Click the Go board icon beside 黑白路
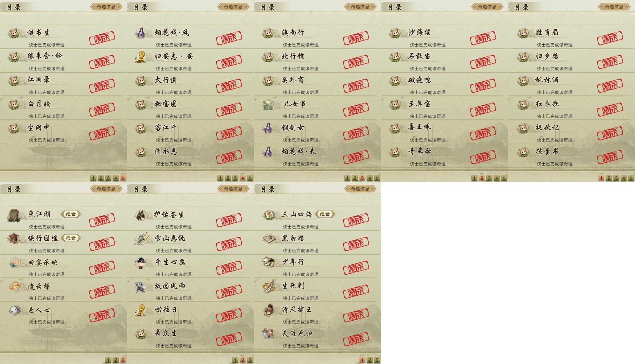 pos(268,239)
